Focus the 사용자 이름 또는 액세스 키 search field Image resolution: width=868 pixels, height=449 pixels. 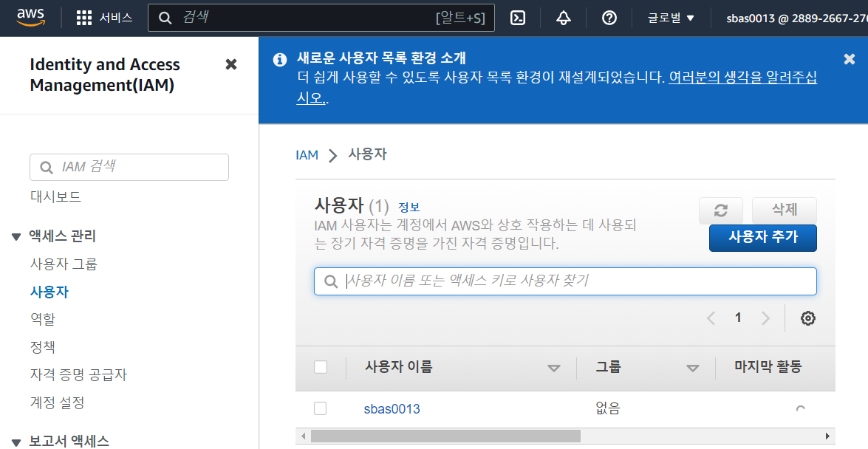[565, 281]
